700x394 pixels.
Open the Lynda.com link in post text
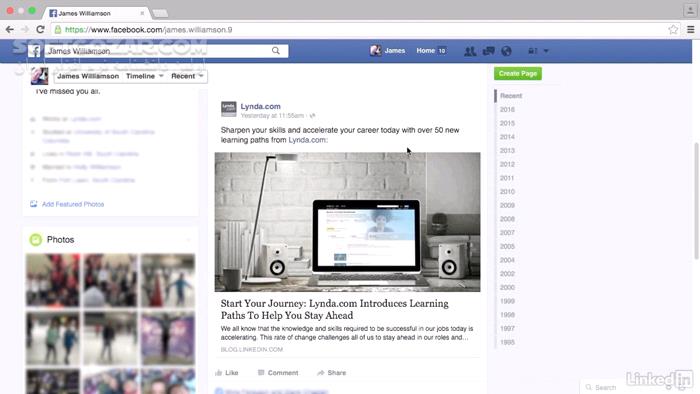click(x=307, y=140)
